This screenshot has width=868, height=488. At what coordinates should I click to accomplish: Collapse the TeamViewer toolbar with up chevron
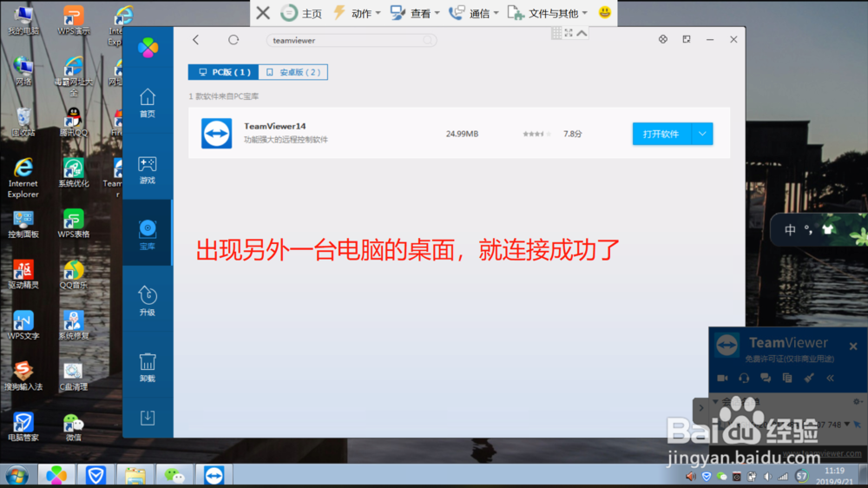click(x=582, y=33)
